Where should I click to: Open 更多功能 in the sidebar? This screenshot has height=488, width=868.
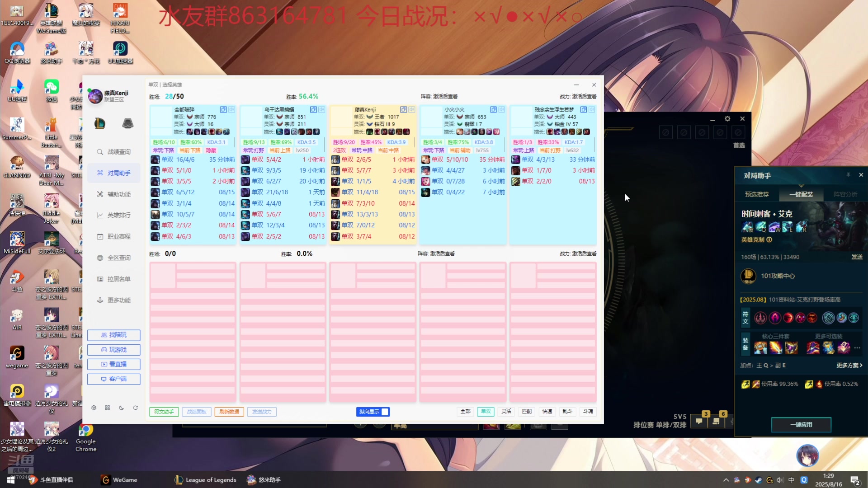(x=114, y=300)
